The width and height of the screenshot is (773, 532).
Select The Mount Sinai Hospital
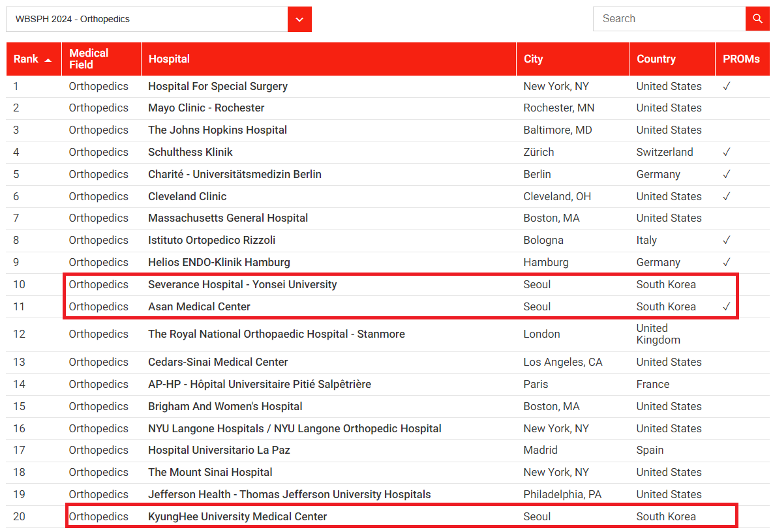210,473
